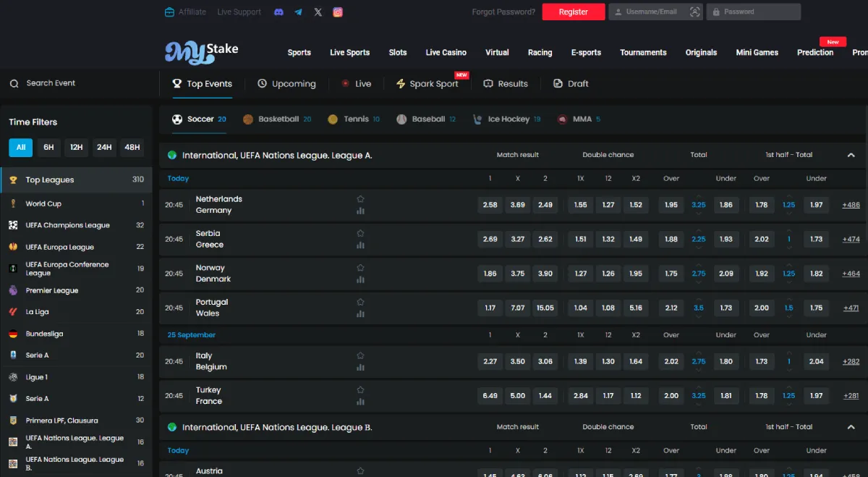Select the Tennis sport tab
Viewport: 868px width, 477px height.
coord(353,119)
